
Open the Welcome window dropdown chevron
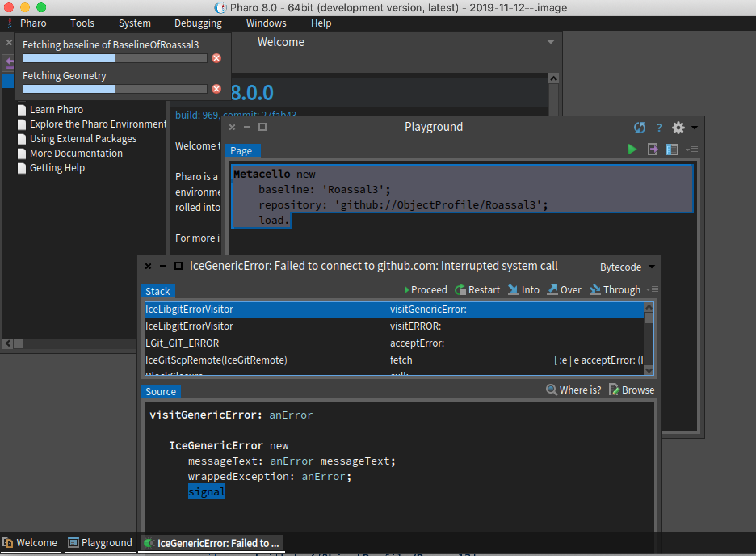[x=550, y=42]
